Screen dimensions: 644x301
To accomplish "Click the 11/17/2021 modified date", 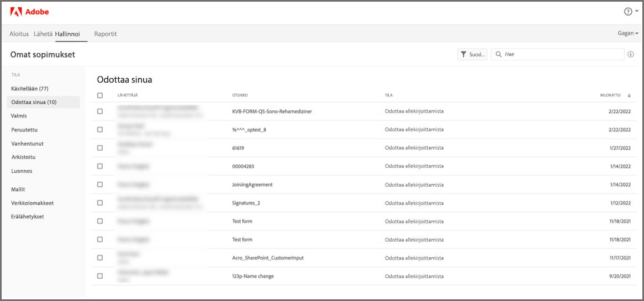I will (619, 258).
